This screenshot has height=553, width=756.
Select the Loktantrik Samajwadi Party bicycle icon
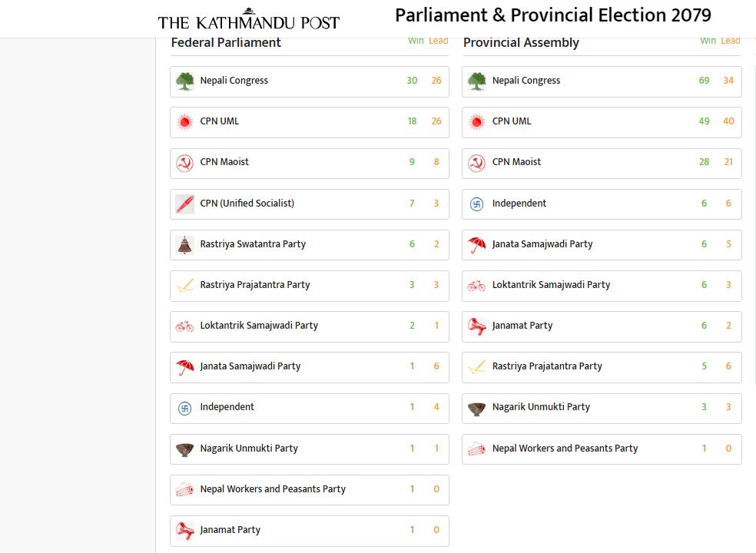[x=184, y=326]
